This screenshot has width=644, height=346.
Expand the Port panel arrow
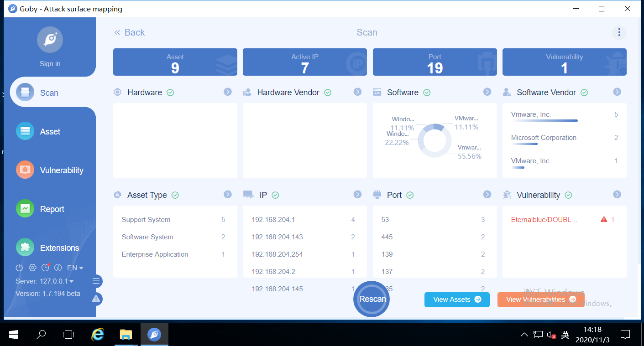(x=487, y=195)
